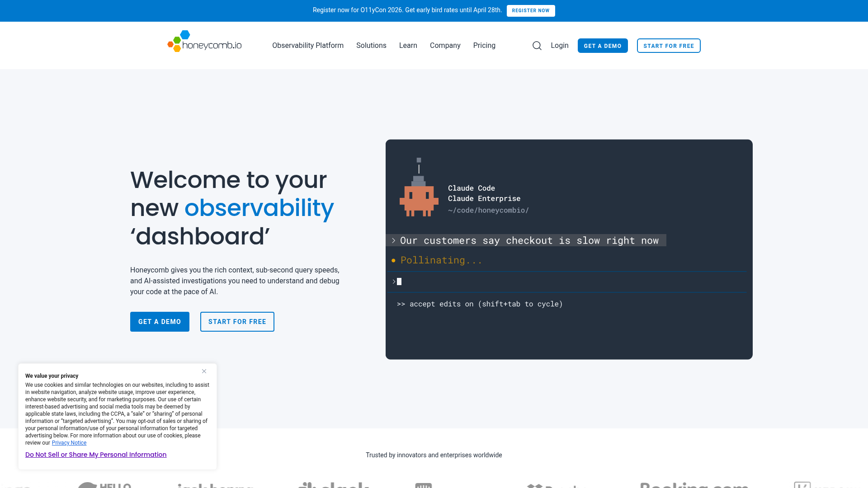Screen dimensions: 868x488
Task: Select the Login option
Action: click(560, 45)
